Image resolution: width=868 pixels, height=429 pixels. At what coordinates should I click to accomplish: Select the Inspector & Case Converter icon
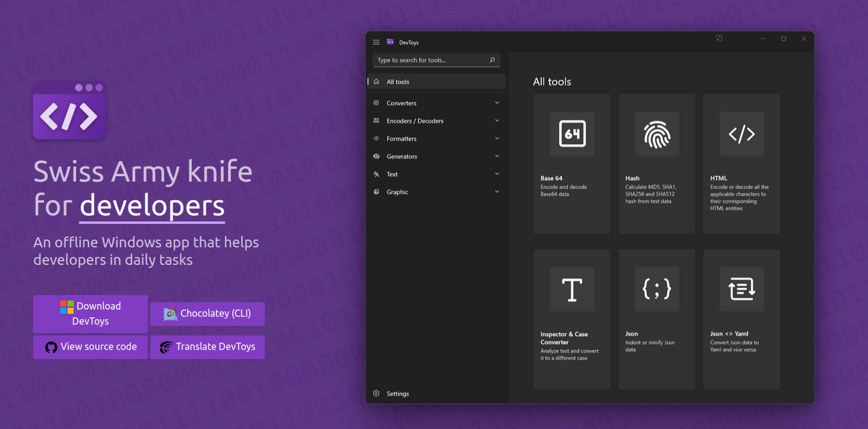tap(572, 290)
